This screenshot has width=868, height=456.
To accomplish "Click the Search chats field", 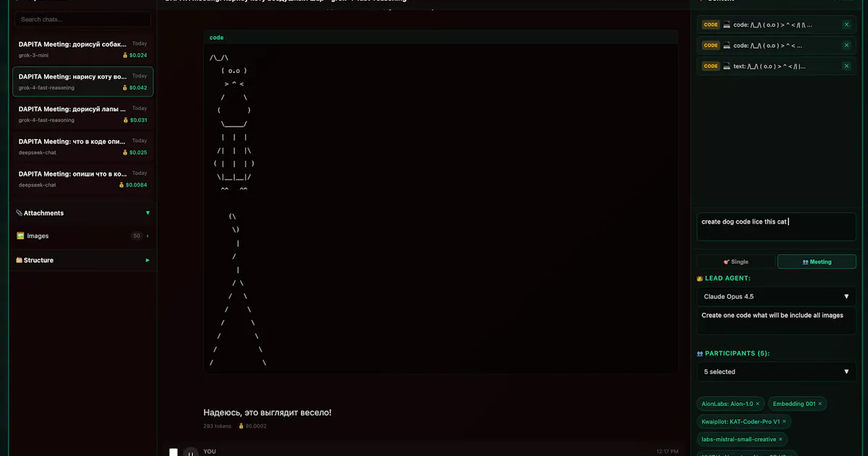I will [x=82, y=20].
